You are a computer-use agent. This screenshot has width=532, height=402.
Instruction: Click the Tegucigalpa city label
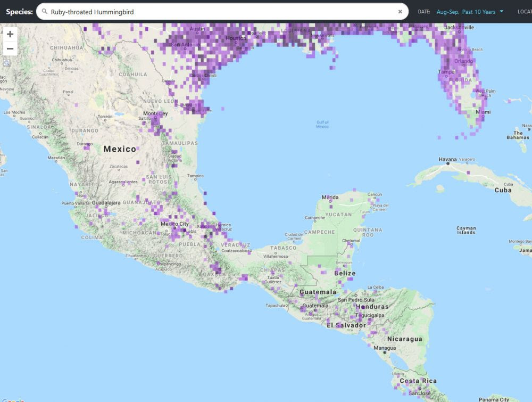(370, 315)
